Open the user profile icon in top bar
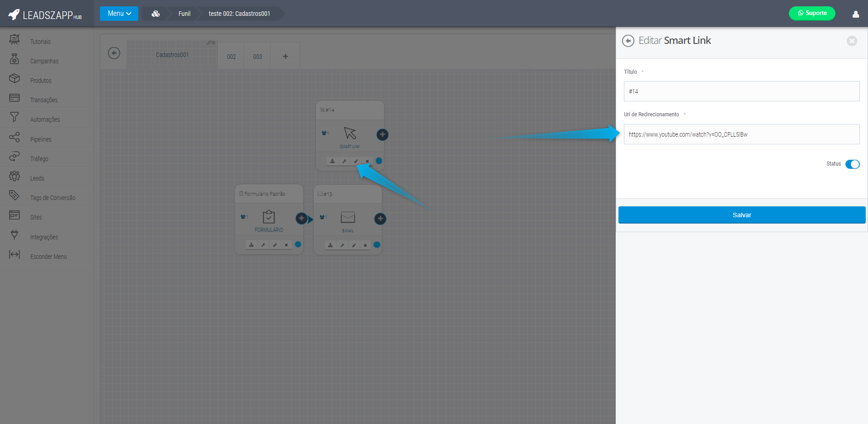The image size is (868, 424). click(x=855, y=14)
